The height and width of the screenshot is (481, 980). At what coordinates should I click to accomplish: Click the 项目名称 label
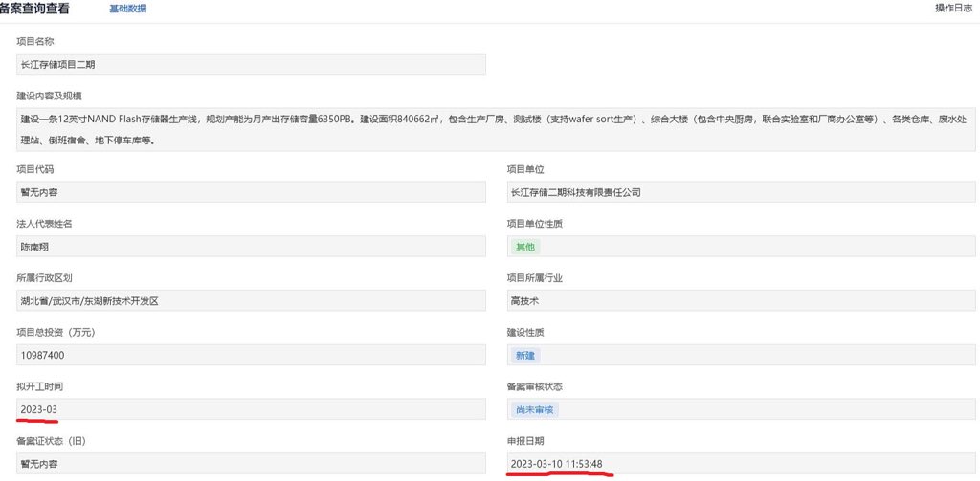coord(35,41)
